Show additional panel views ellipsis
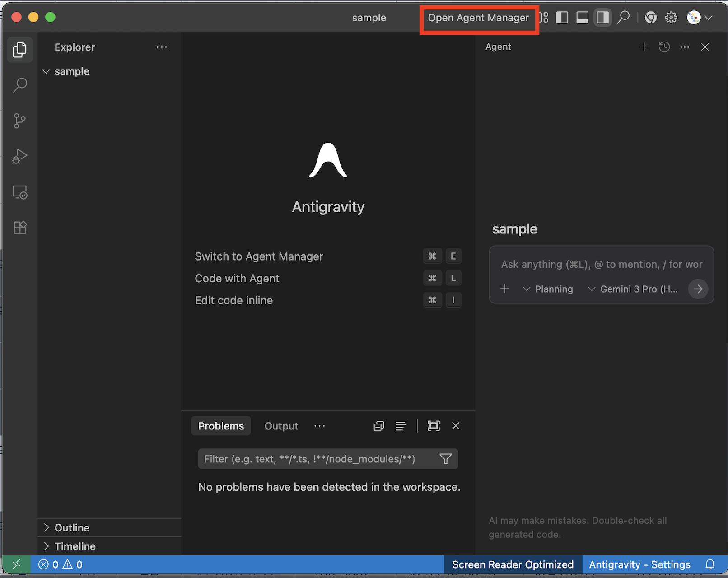Screen dimensions: 728x578 pos(319,426)
